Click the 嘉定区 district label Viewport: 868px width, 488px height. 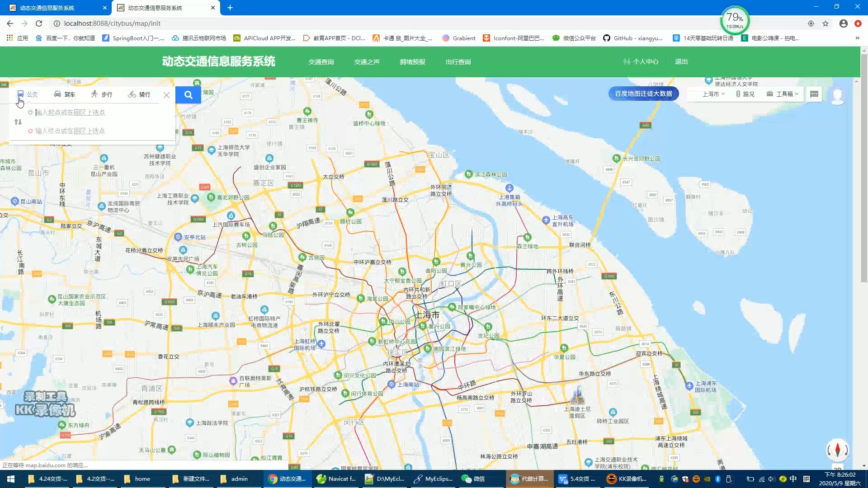tap(263, 183)
